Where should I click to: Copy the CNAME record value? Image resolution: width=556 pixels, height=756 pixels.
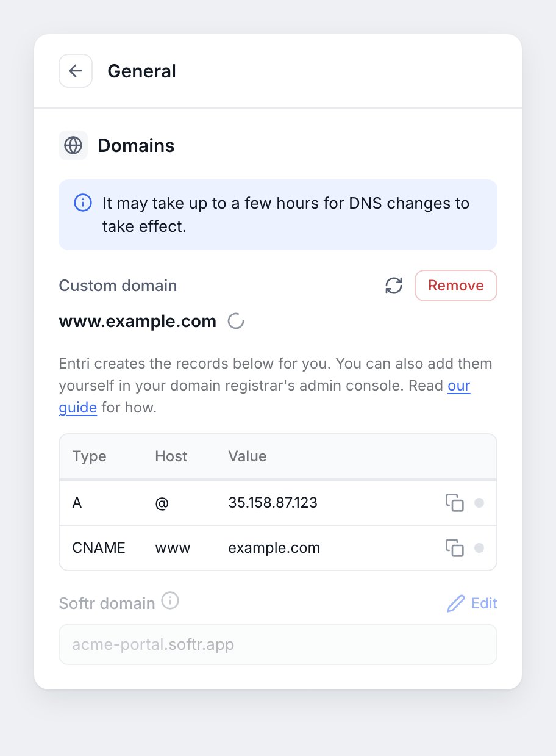455,548
